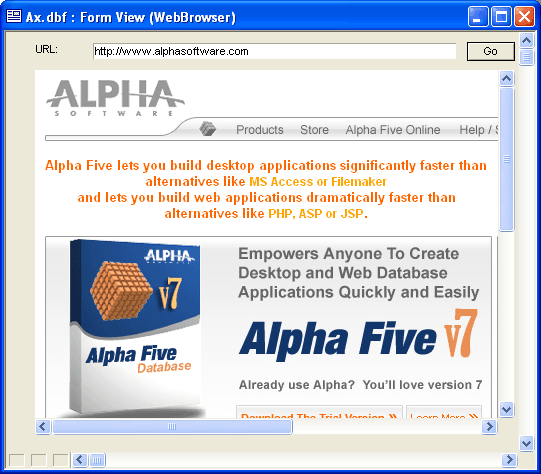Click the Alpha Five v7 product box image
Screen dimensions: 541x474
pos(135,327)
